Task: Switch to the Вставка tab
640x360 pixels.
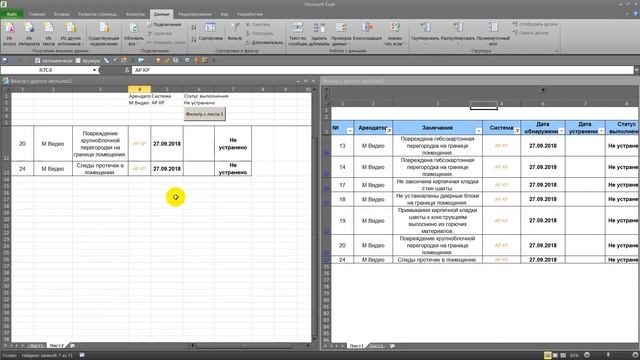Action: pos(62,14)
